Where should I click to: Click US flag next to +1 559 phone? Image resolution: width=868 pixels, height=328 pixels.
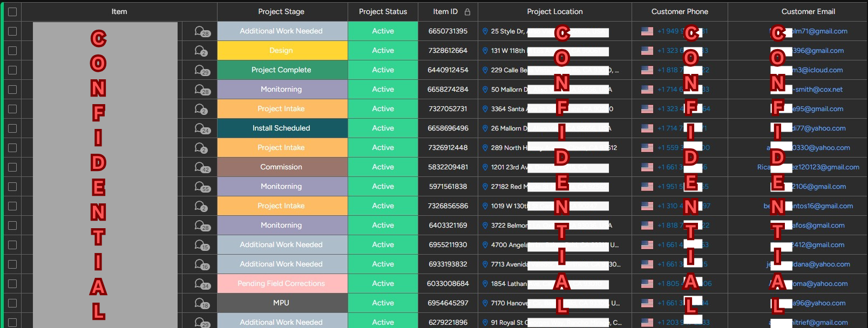coord(647,148)
